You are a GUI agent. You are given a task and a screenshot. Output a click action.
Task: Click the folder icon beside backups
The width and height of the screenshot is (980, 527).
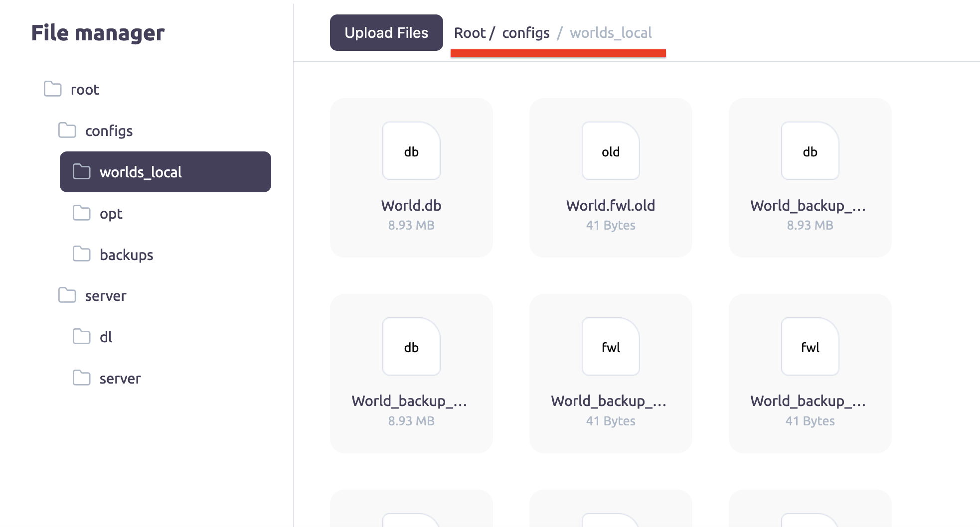click(x=81, y=255)
